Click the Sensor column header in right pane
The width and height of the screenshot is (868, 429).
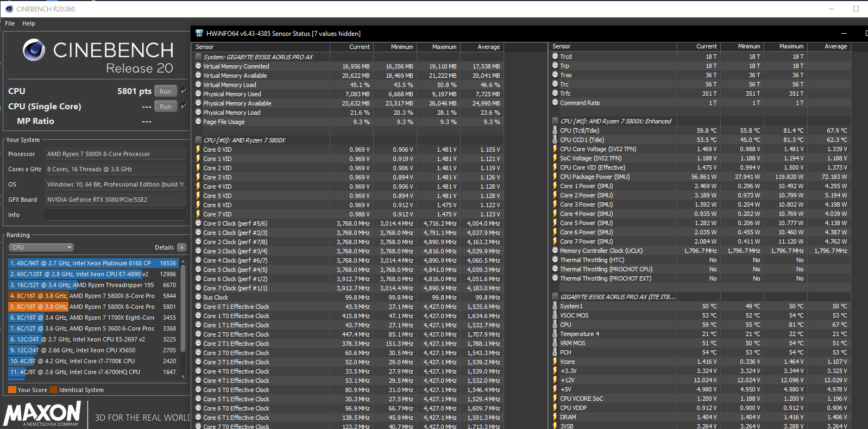(613, 46)
